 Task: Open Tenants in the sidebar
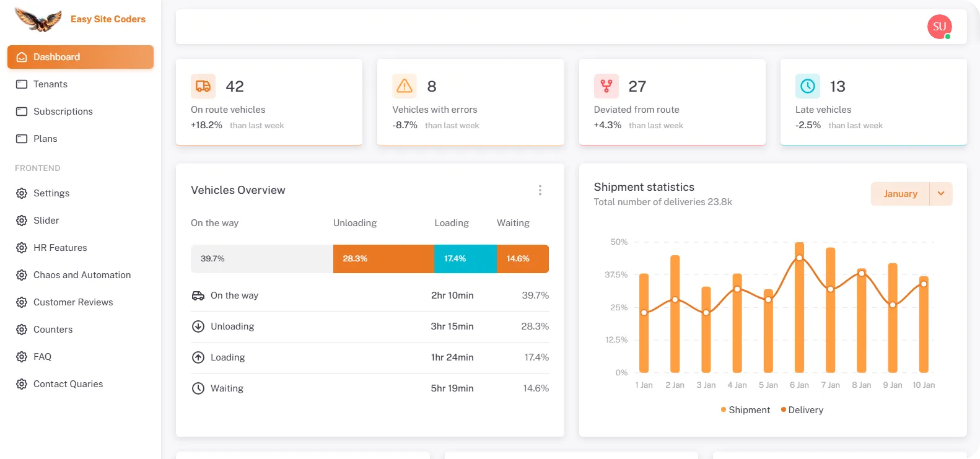pos(50,84)
